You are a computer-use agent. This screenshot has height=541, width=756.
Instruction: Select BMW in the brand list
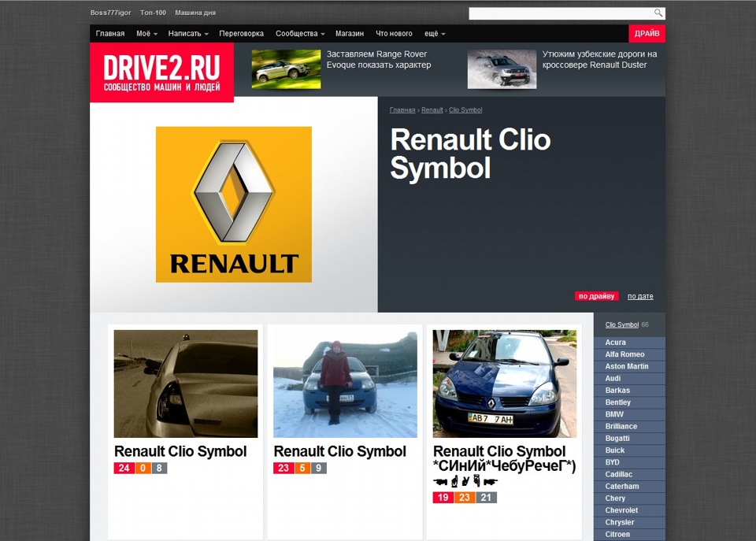point(630,414)
